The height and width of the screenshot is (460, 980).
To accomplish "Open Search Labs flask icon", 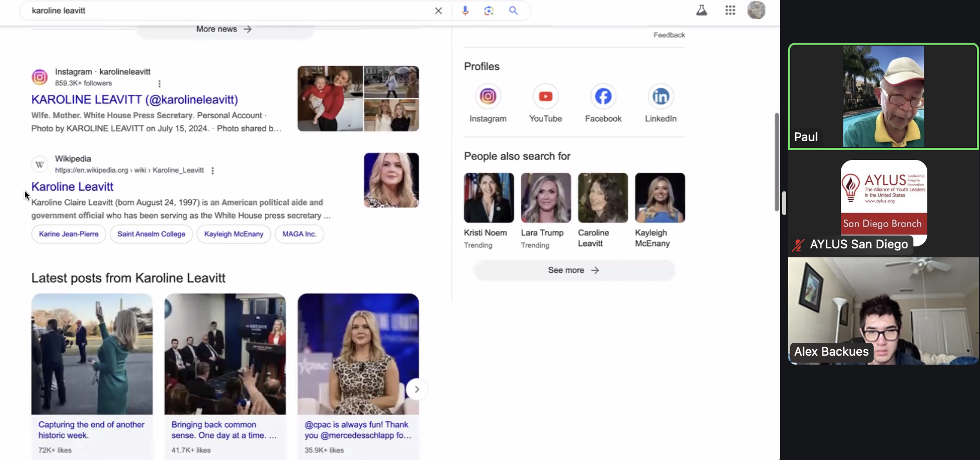I will (x=702, y=10).
